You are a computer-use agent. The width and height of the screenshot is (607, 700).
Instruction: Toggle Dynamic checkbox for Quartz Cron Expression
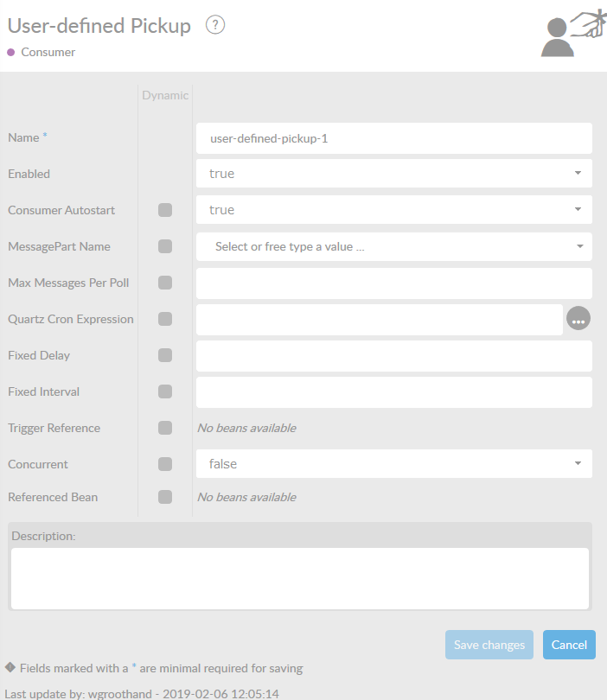coord(165,319)
